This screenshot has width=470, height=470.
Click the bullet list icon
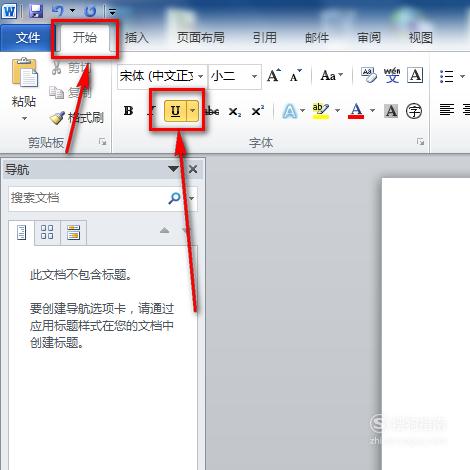(447, 76)
